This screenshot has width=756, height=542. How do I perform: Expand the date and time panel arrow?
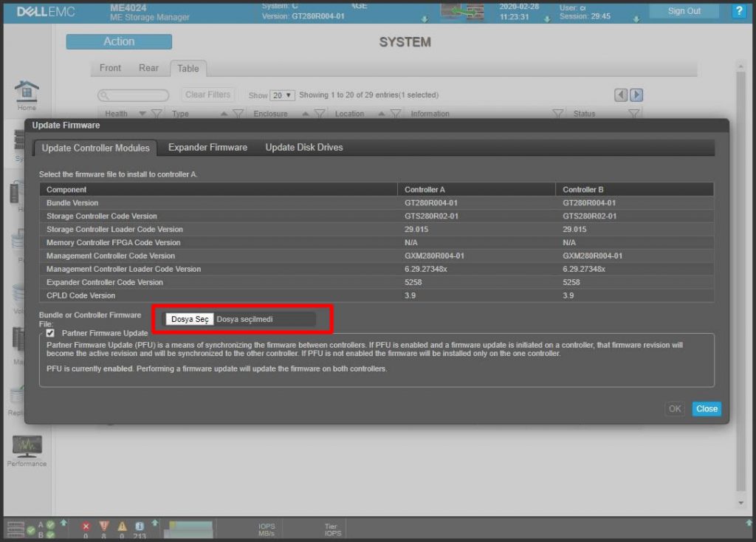tap(547, 19)
